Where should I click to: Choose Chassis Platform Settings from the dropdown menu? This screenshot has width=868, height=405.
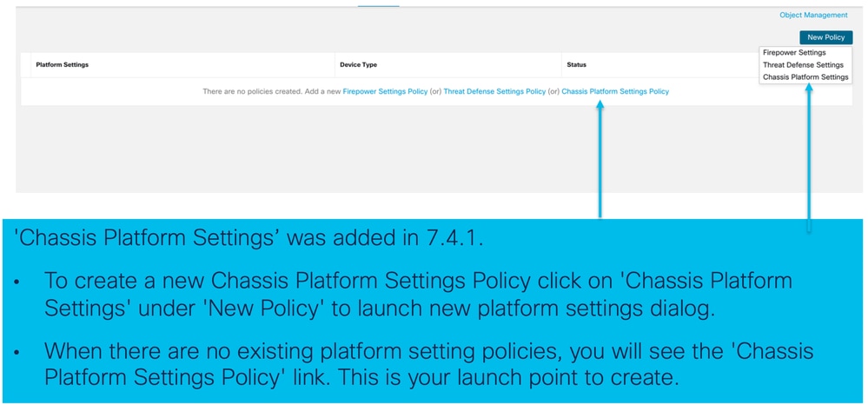point(805,77)
